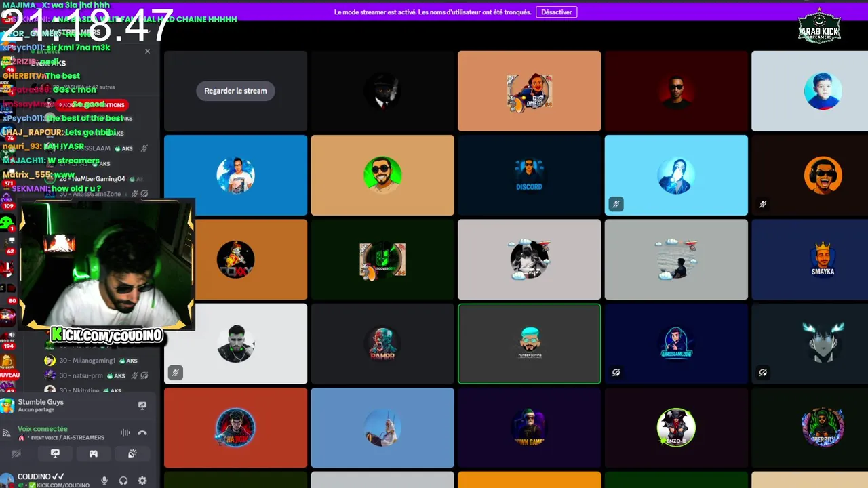Select the blue tile with standing man avatar
Viewport: 868px width, 488px height.
(235, 175)
